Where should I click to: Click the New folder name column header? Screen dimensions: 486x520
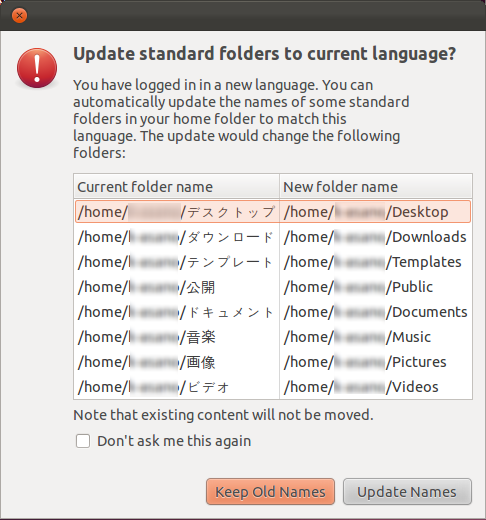(376, 187)
